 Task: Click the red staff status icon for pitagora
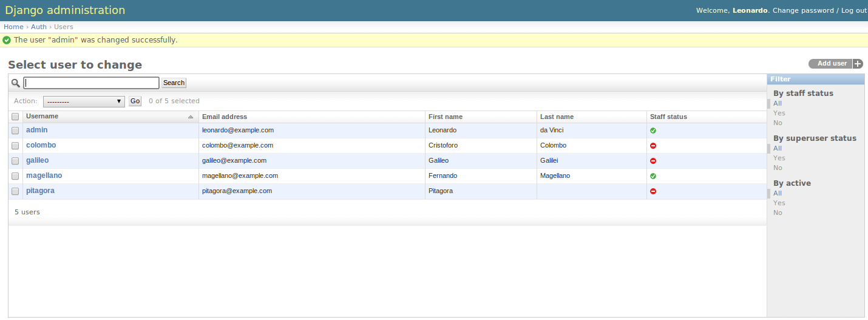point(653,191)
